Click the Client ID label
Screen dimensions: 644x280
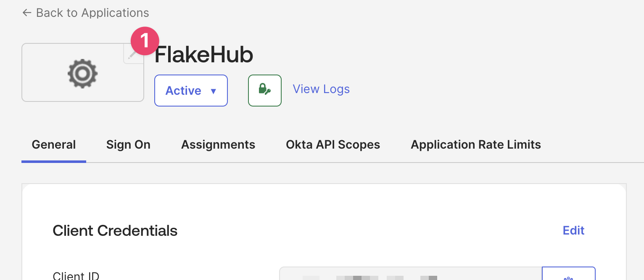pyautogui.click(x=76, y=276)
